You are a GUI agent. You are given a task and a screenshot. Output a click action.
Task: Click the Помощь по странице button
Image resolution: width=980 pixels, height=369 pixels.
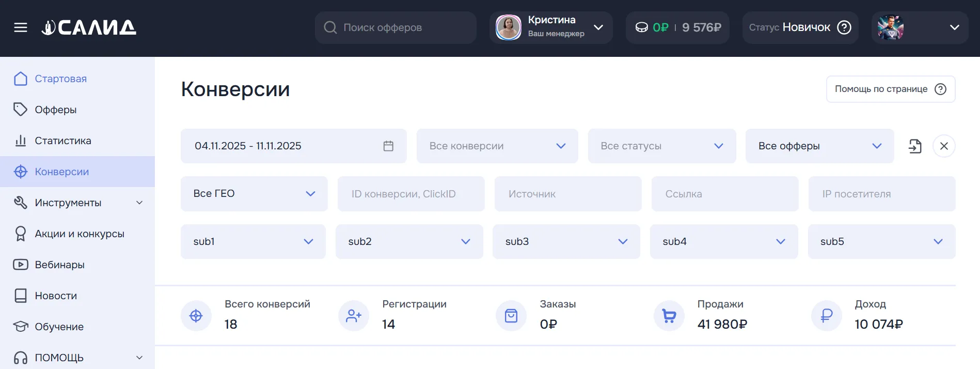point(891,89)
